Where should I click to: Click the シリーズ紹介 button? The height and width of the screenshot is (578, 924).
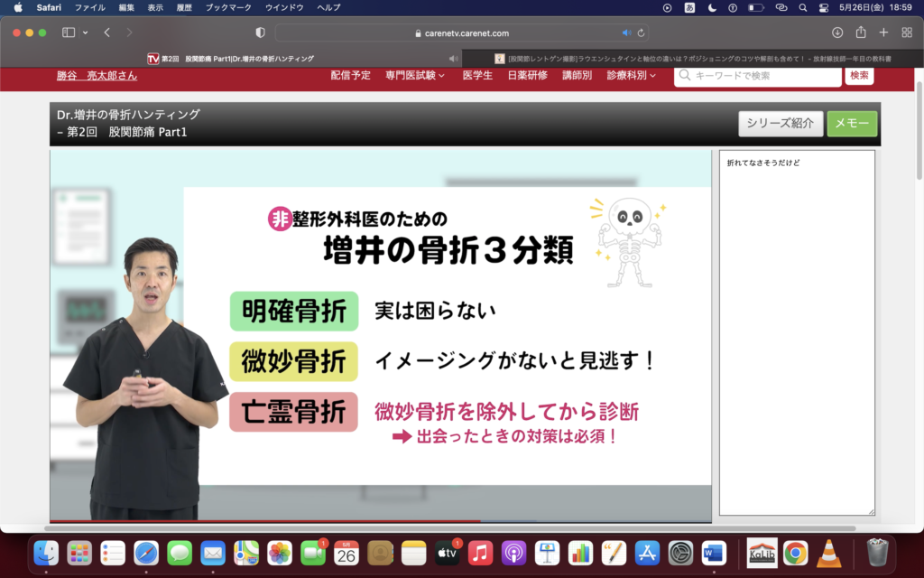pyautogui.click(x=780, y=124)
